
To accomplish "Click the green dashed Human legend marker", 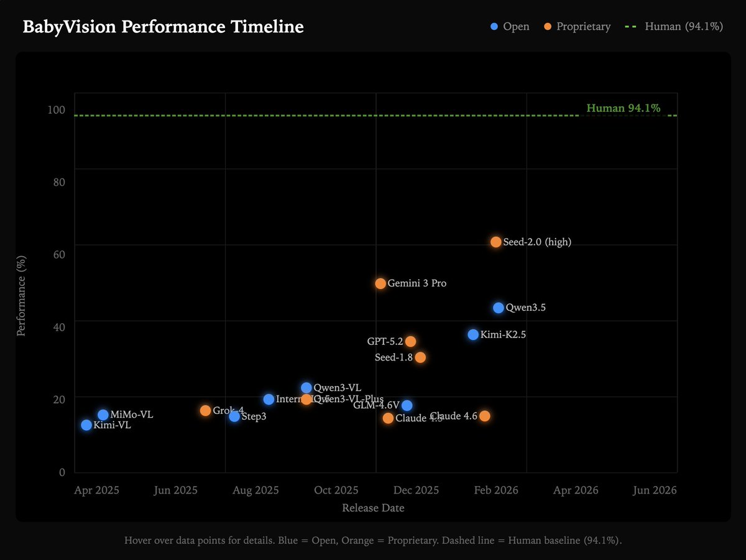I will pyautogui.click(x=631, y=27).
